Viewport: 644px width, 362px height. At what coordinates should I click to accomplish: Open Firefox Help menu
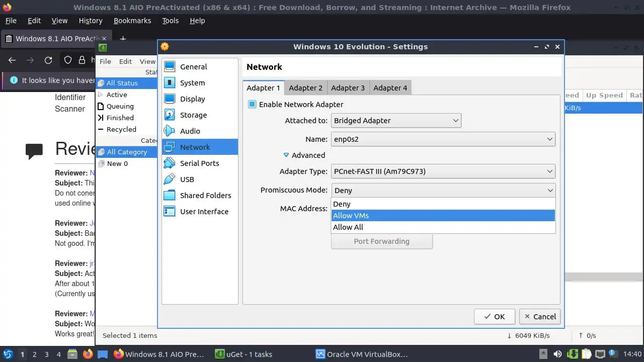(x=197, y=21)
